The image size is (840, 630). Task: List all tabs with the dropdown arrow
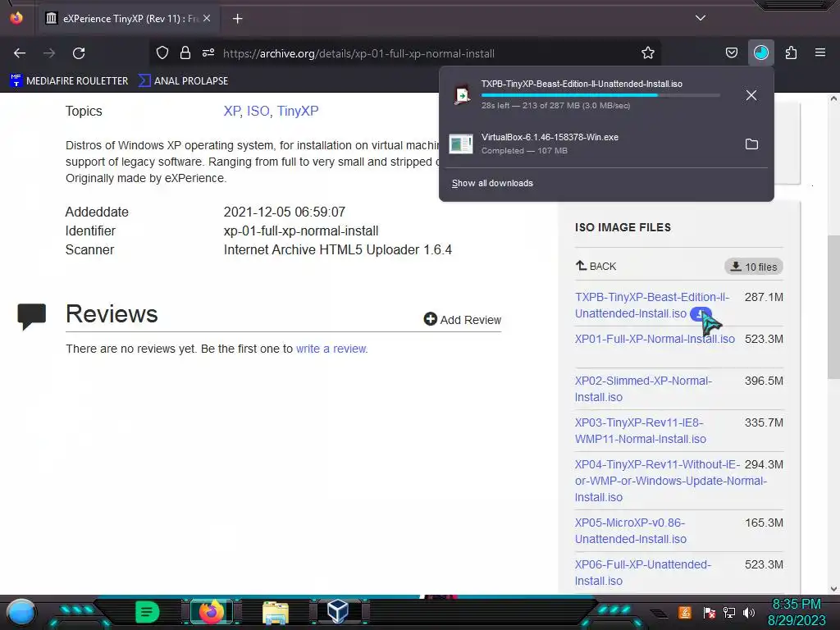click(x=701, y=18)
